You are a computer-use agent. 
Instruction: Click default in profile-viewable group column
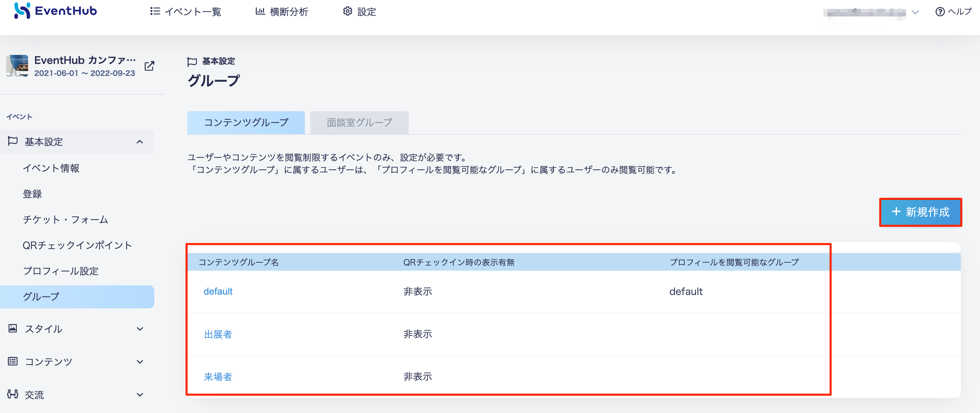[686, 292]
